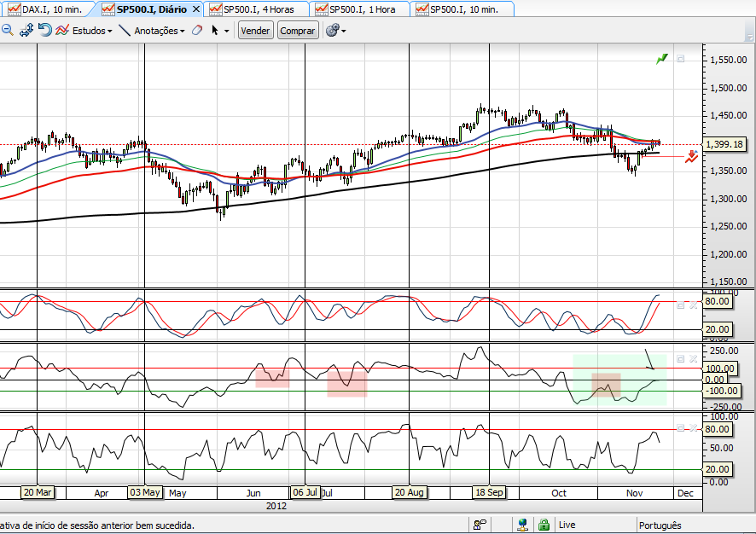The height and width of the screenshot is (534, 756).
Task: Click the Nov month label on time axis
Action: coord(635,493)
